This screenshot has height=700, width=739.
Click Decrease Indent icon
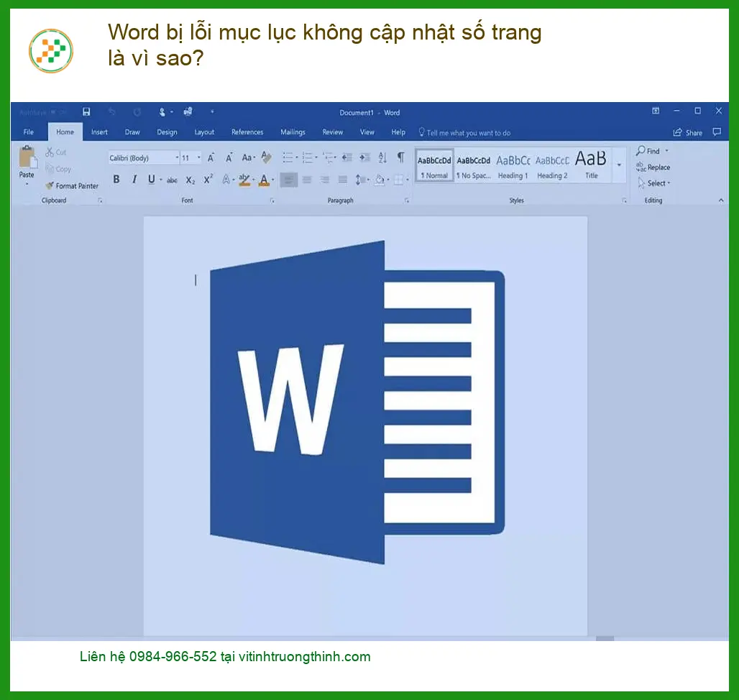(347, 157)
